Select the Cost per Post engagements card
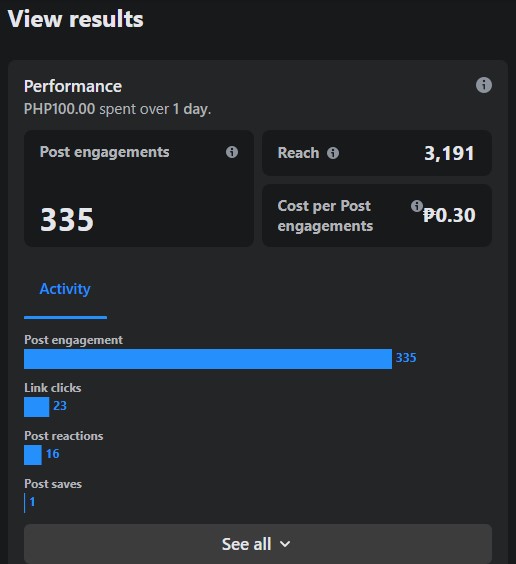The height and width of the screenshot is (564, 516). click(377, 215)
